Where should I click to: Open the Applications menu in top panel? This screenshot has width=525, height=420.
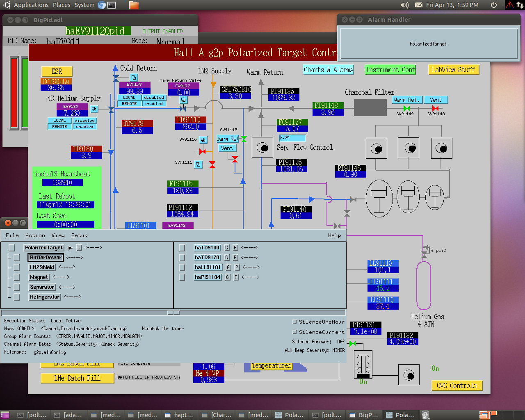coord(31,5)
